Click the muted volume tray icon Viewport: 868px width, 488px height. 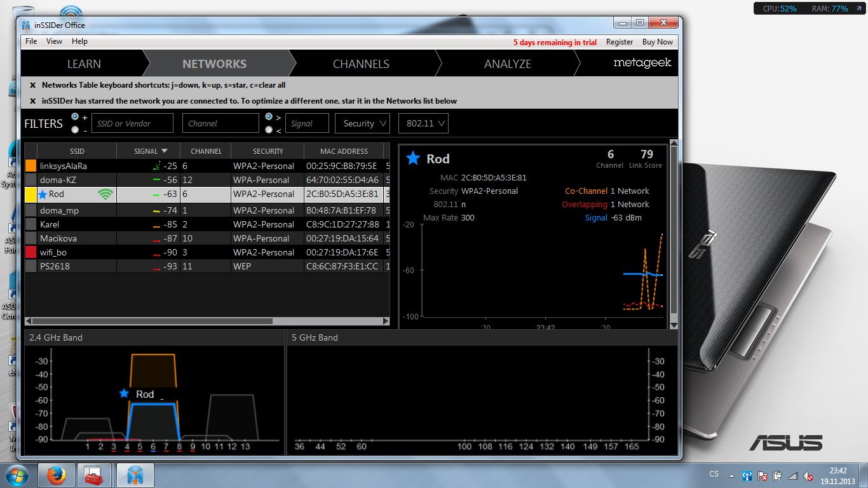[x=808, y=475]
